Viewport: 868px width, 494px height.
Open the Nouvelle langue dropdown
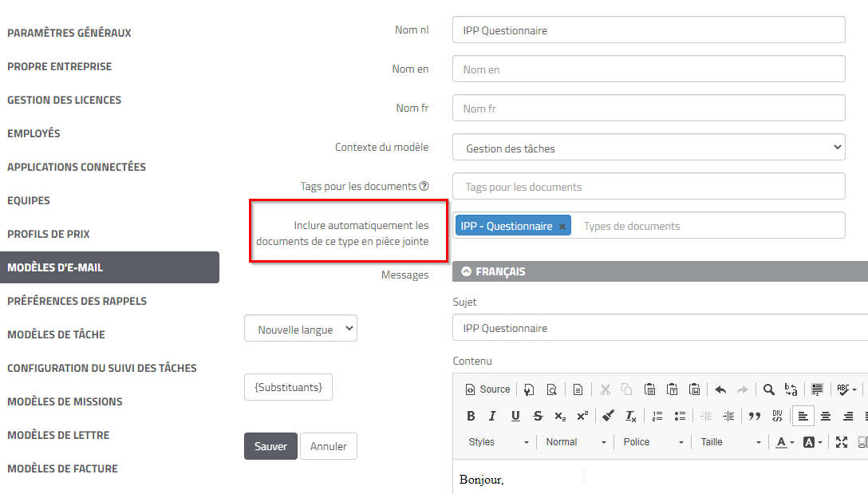(301, 330)
